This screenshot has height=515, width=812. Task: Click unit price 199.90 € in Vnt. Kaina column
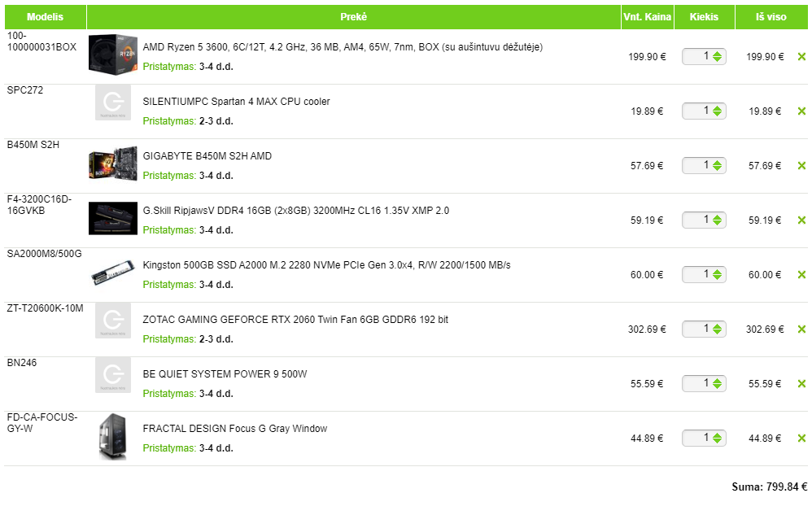click(647, 57)
